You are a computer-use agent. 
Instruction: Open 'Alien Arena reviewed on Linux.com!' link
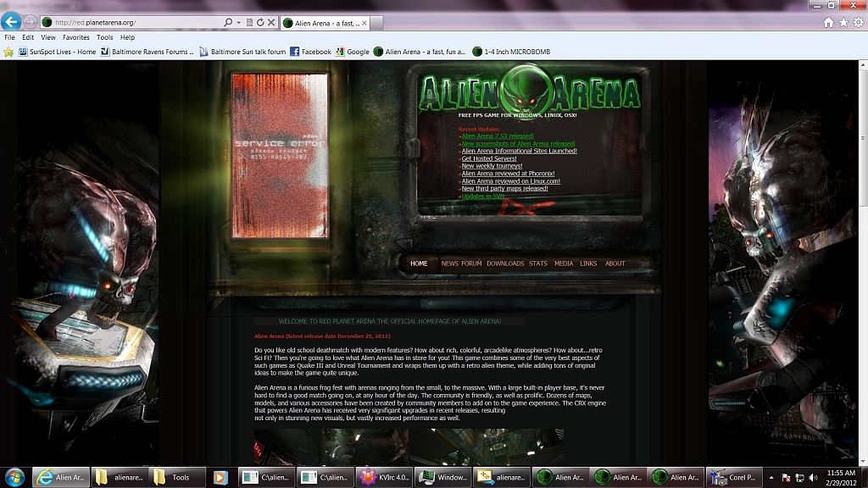click(x=511, y=181)
